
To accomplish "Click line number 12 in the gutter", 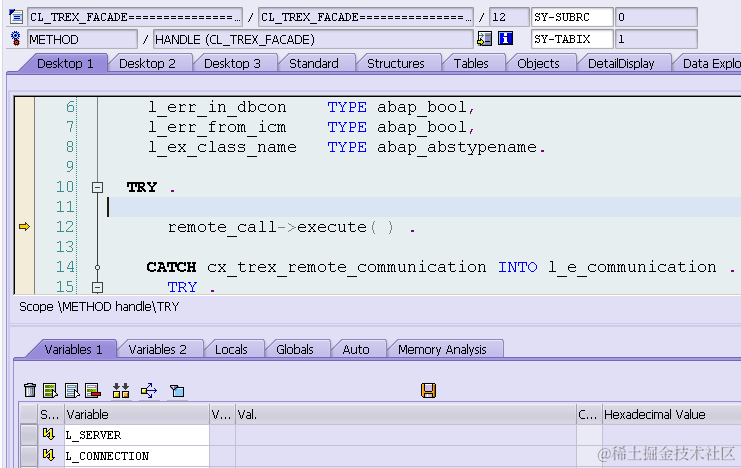I will tap(65, 227).
